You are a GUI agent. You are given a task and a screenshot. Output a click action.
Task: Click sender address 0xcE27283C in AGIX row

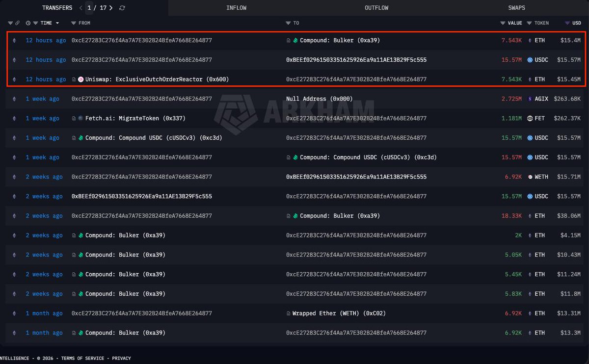pos(142,99)
